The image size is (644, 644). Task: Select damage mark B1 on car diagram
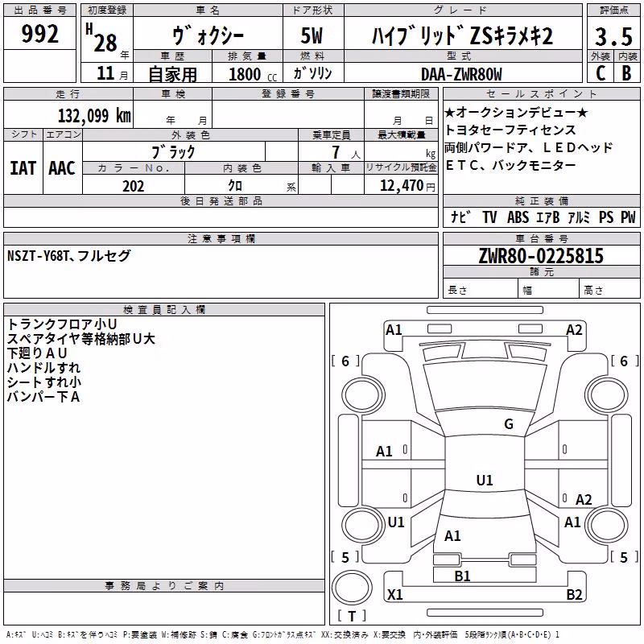pyautogui.click(x=462, y=576)
